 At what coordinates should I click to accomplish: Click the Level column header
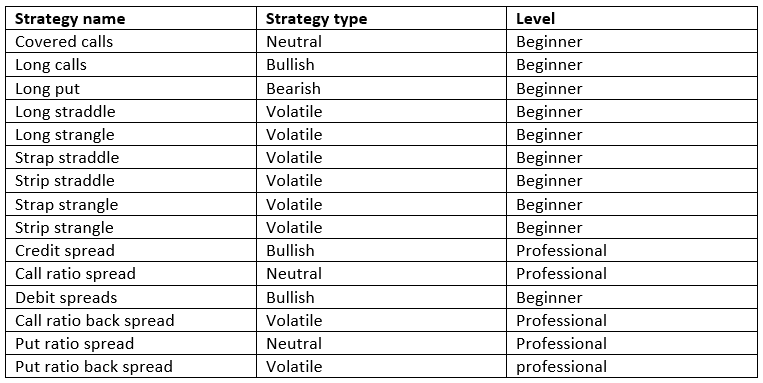click(x=632, y=18)
